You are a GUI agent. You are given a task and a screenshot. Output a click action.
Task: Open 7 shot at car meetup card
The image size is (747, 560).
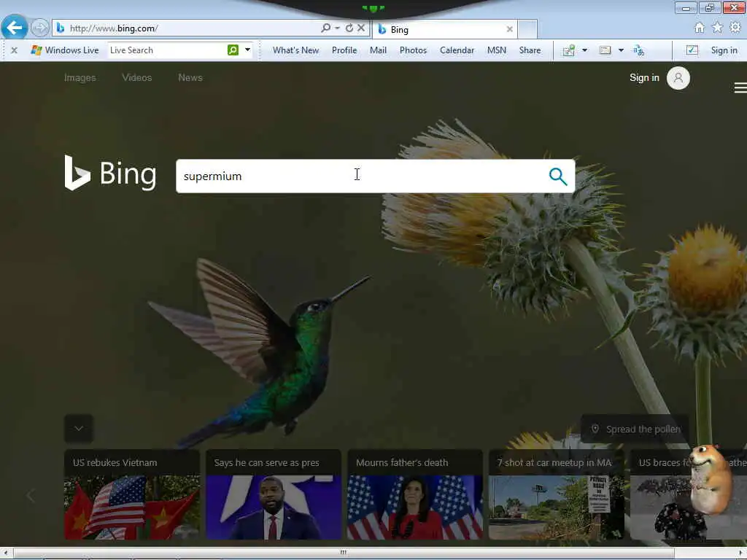[557, 494]
